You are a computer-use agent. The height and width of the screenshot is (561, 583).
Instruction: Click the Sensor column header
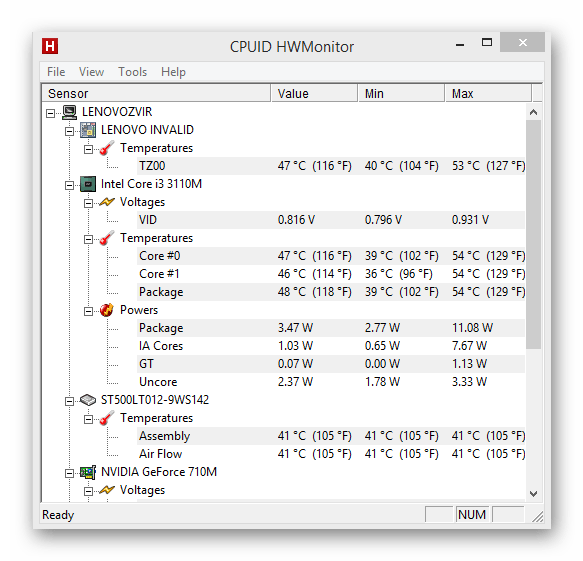(156, 93)
